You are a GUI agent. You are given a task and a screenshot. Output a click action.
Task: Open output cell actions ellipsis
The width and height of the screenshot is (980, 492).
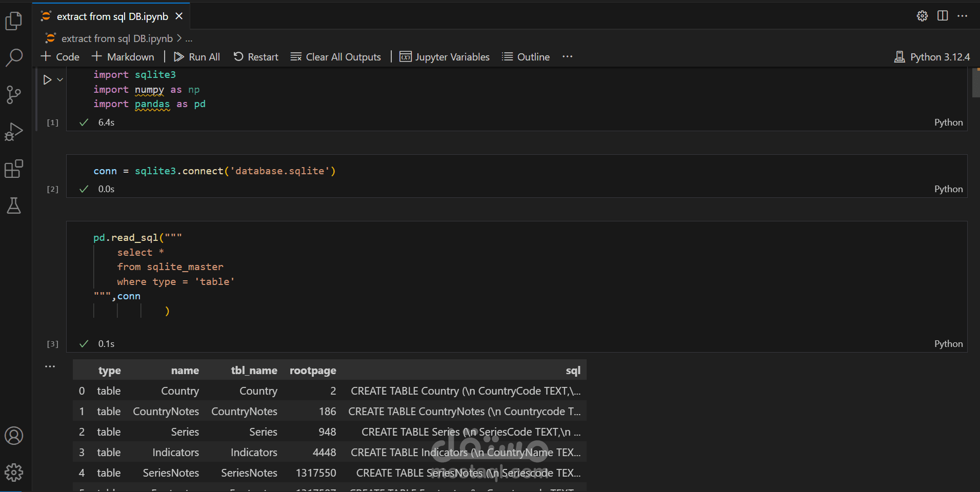(50, 366)
